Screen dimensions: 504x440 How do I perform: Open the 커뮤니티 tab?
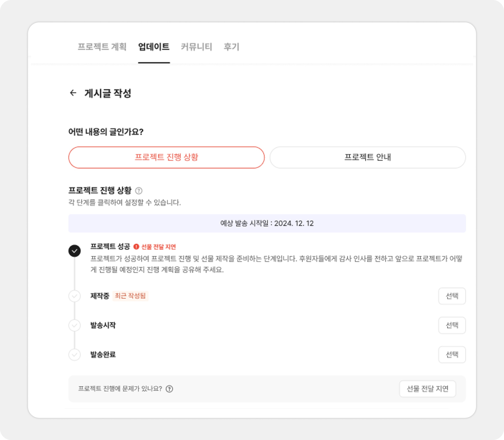pos(196,47)
